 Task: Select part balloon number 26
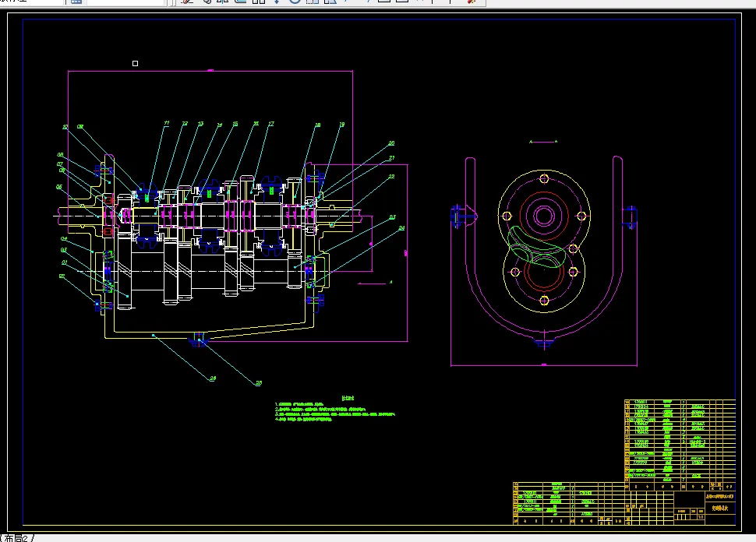coord(213,378)
